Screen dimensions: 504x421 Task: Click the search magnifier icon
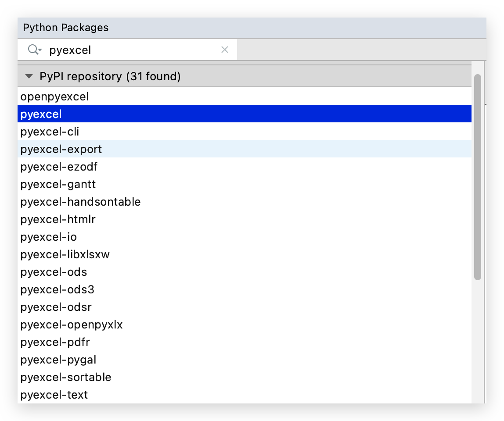[33, 50]
